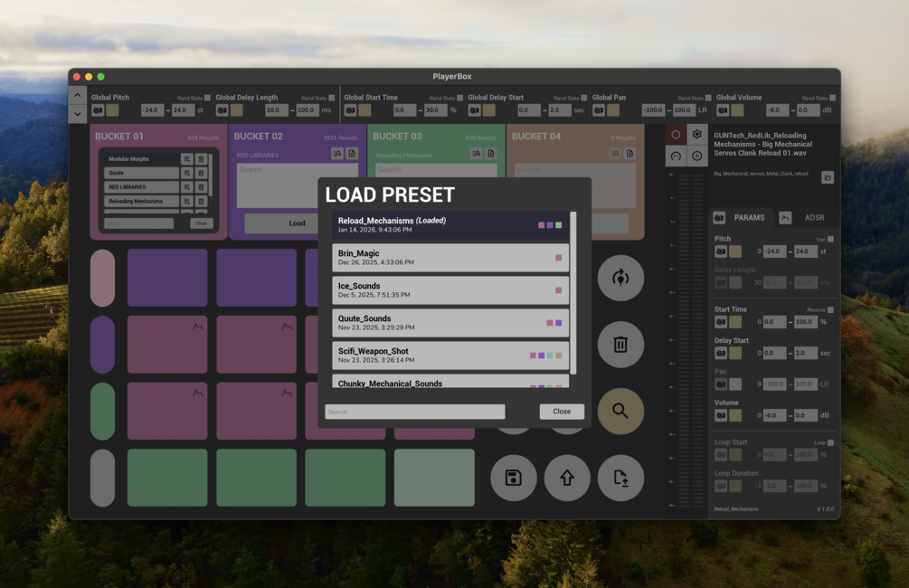Viewport: 909px width, 588px height.
Task: Select the Chunky_Mechanical_Sounds preset
Action: tap(450, 381)
